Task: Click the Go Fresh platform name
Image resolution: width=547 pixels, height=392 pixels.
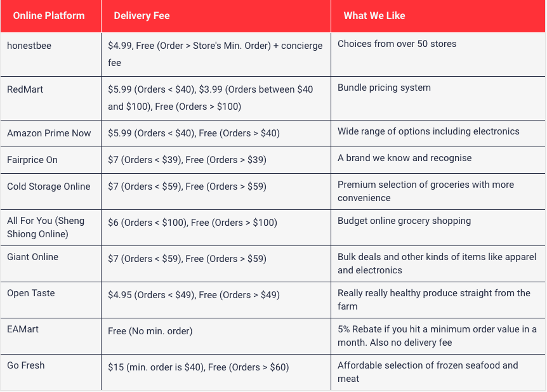Action: 26,365
